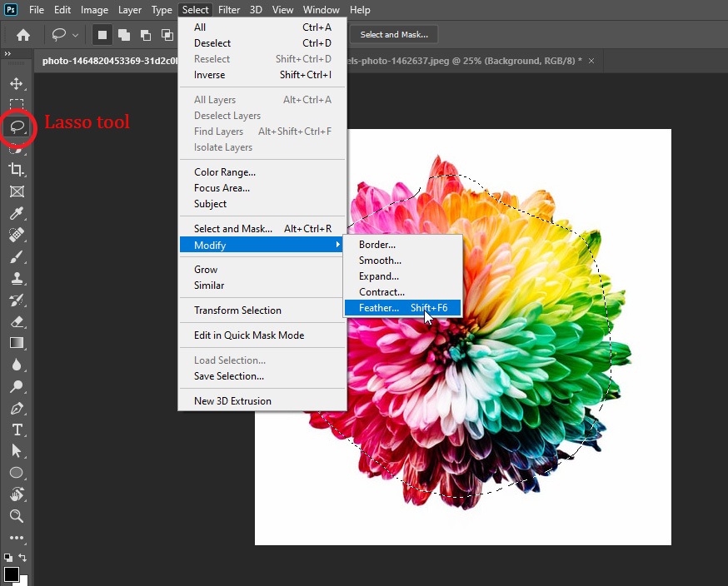The image size is (728, 586).
Task: Choose Feather from Modify submenu
Action: point(402,308)
